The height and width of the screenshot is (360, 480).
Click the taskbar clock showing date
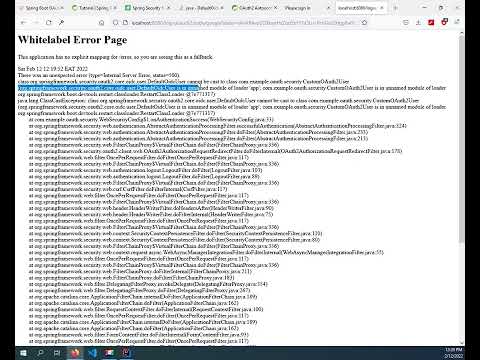(x=453, y=353)
